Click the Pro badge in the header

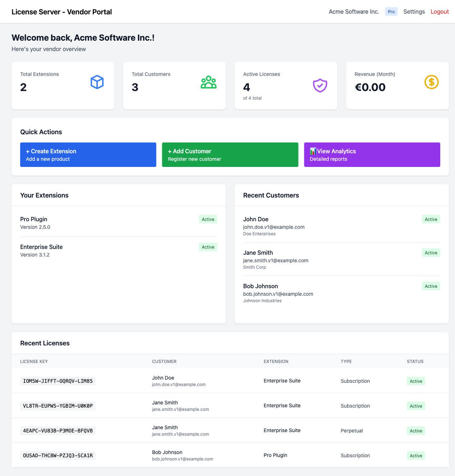391,12
